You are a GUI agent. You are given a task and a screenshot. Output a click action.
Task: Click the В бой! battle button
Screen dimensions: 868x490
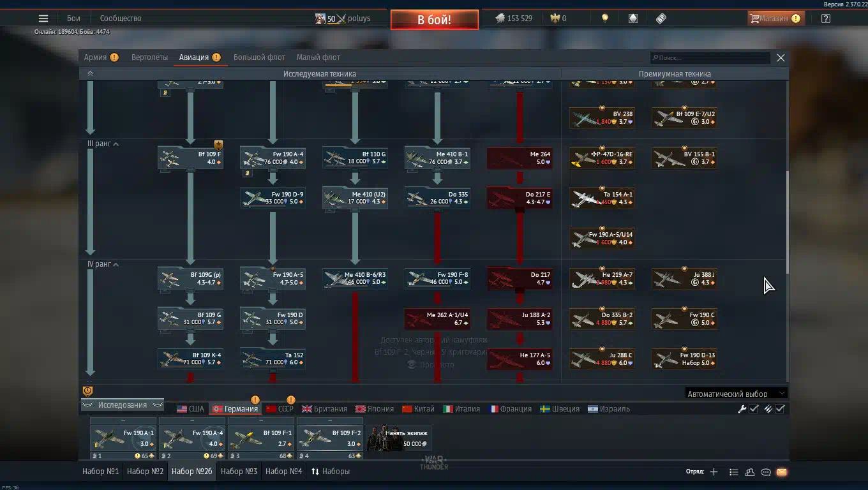click(434, 20)
